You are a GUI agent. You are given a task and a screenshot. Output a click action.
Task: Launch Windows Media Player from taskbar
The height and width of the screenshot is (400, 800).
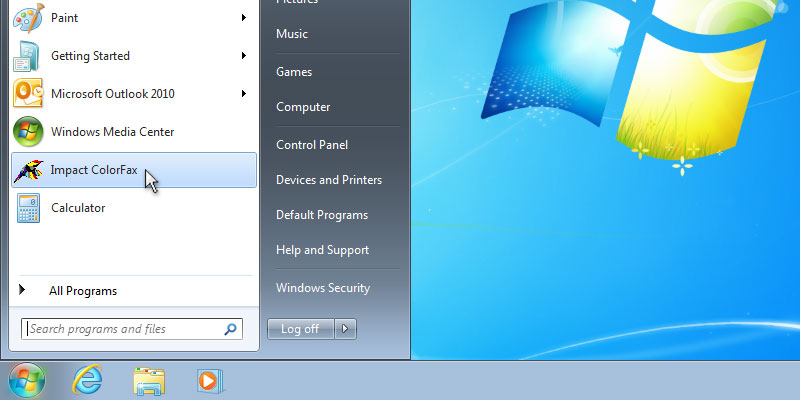[x=209, y=380]
